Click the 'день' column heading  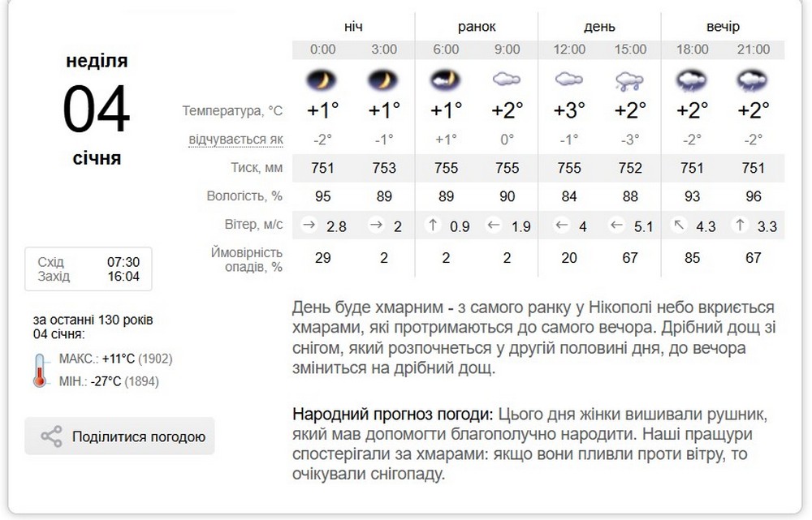[x=599, y=26]
